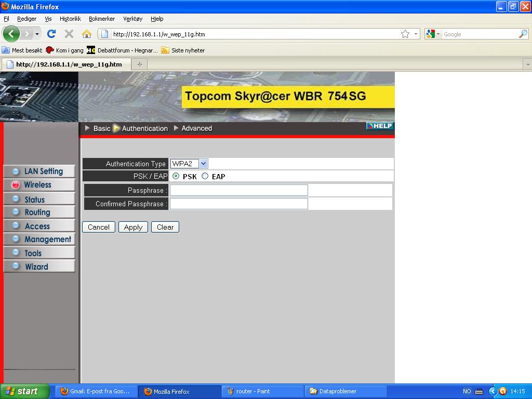
Task: Open the Vis menu
Action: pyautogui.click(x=48, y=19)
